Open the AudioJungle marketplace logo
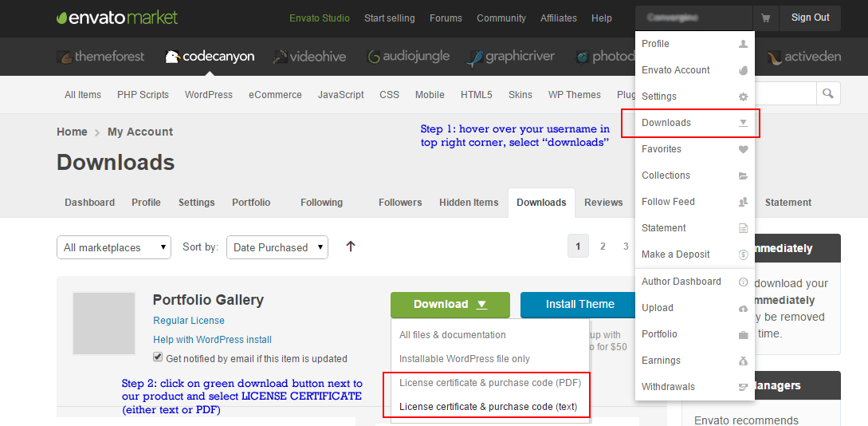This screenshot has width=868, height=426. pos(408,57)
